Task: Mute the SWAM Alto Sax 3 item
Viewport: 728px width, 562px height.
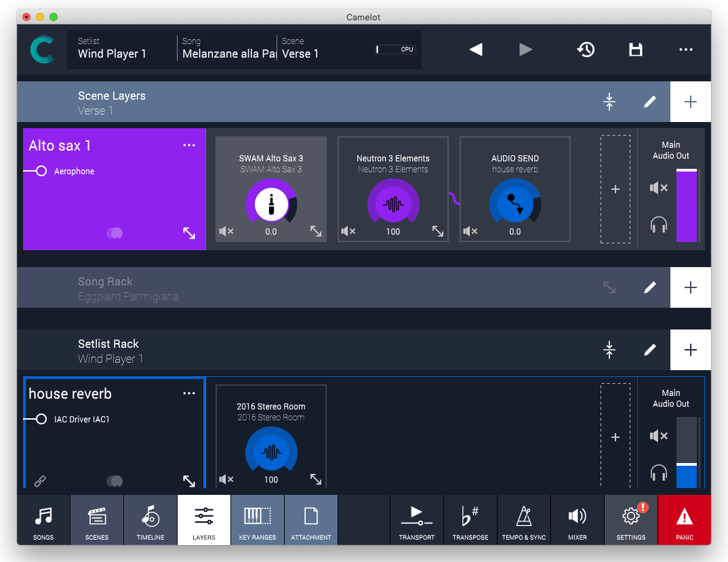Action: pos(226,231)
